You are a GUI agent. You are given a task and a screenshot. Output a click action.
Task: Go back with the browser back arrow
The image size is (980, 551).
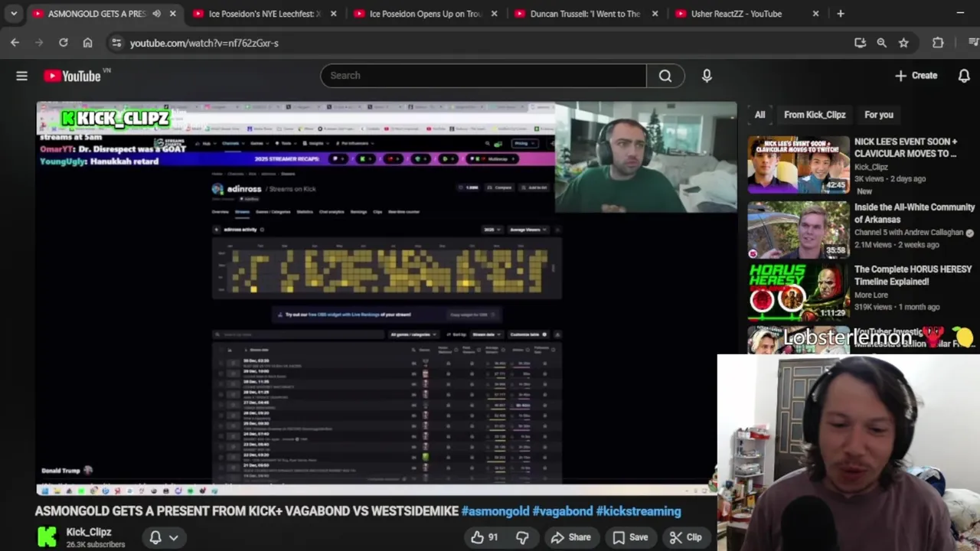[x=15, y=43]
